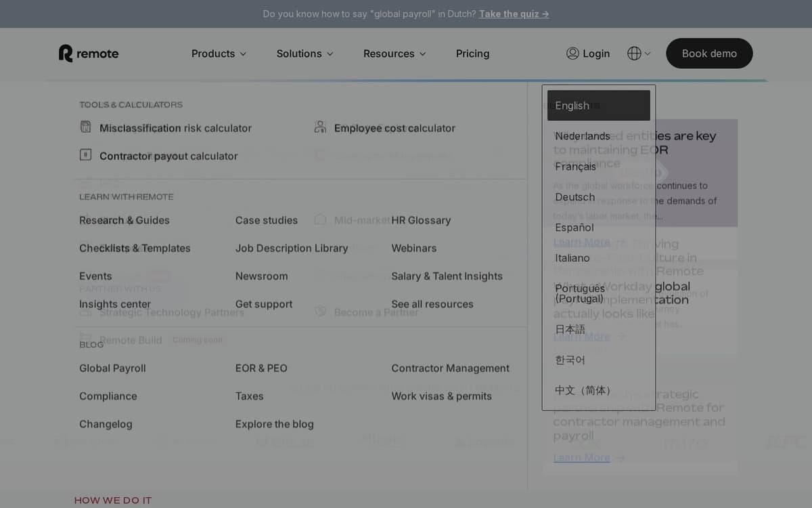812x508 pixels.
Task: Open the Changelog
Action: click(106, 424)
